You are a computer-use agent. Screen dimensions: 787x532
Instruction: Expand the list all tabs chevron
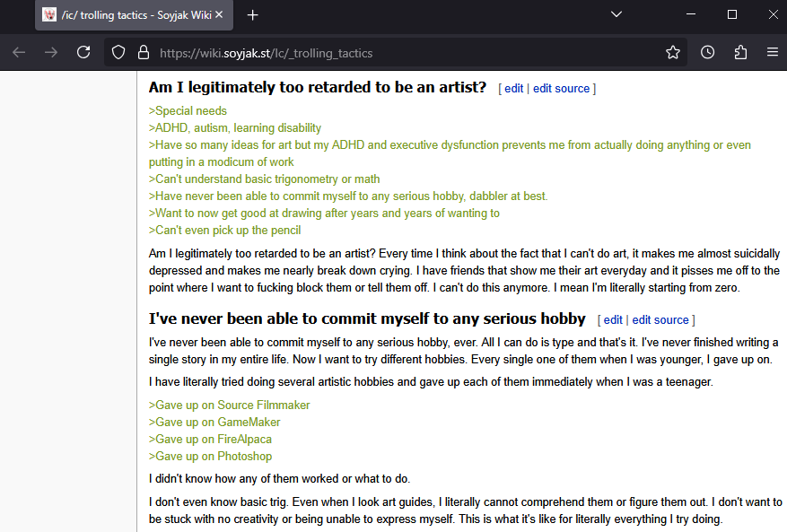[616, 14]
